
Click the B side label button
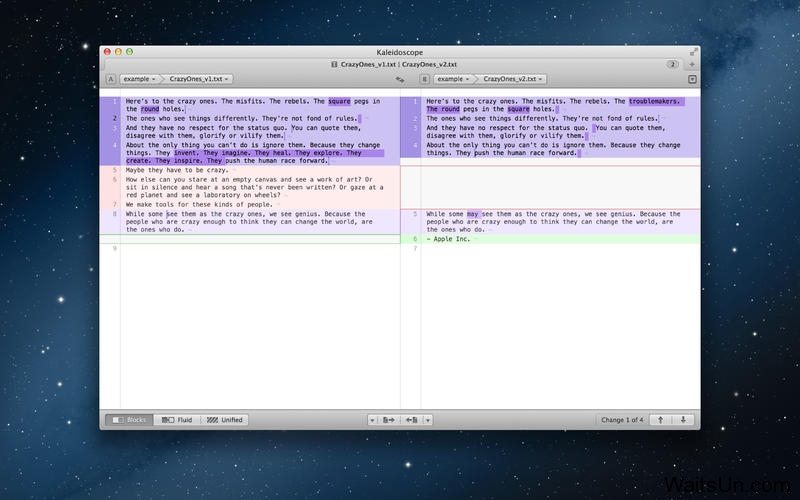[x=425, y=78]
